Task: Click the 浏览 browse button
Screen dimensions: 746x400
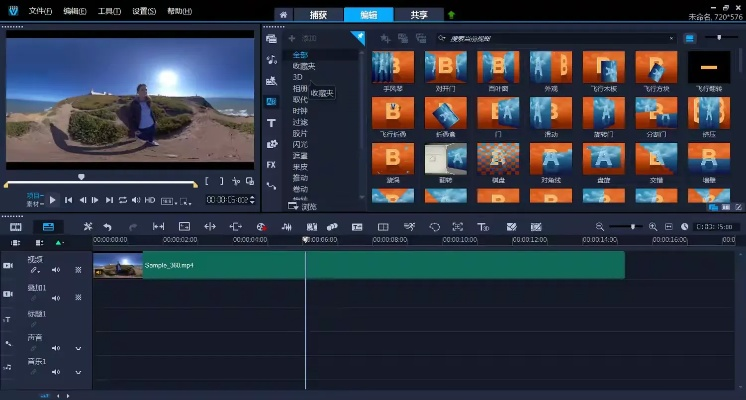Action: click(x=304, y=207)
